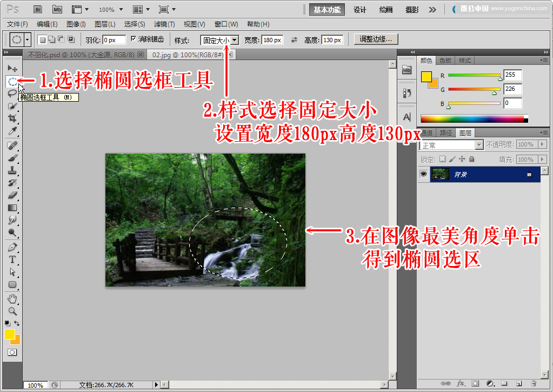Open the 滤镜(T) menu

point(164,24)
